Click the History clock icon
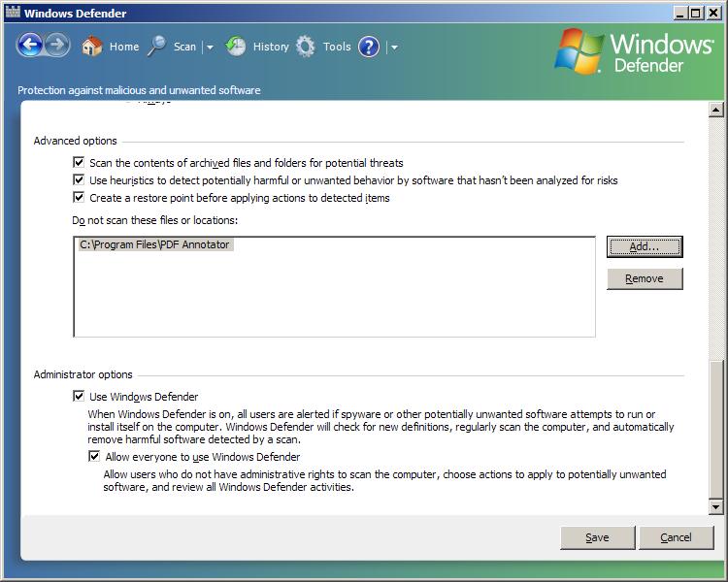The height and width of the screenshot is (582, 728). pyautogui.click(x=236, y=47)
